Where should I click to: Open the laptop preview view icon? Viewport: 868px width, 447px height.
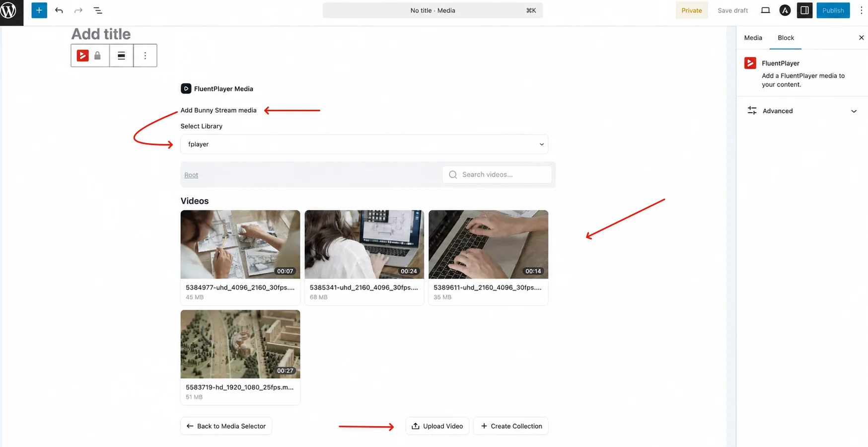coord(765,10)
